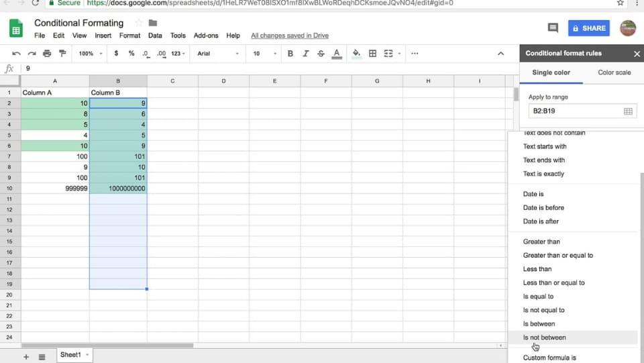Click the undo arrow icon
The width and height of the screenshot is (644, 363).
(16, 54)
